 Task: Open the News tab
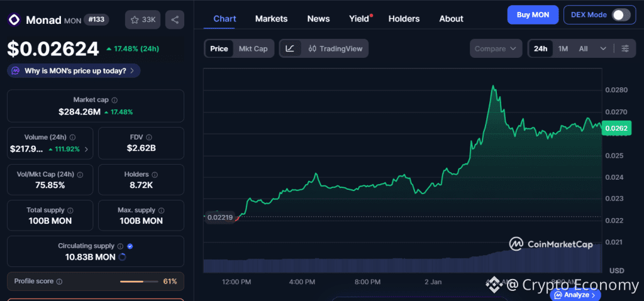(318, 18)
